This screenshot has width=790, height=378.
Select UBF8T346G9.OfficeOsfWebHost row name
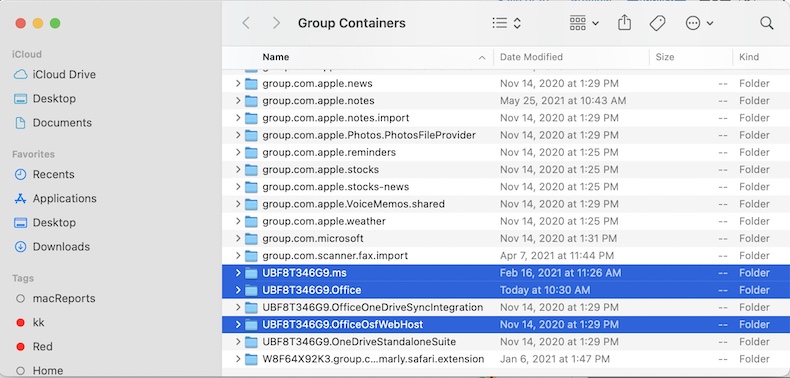pos(343,325)
